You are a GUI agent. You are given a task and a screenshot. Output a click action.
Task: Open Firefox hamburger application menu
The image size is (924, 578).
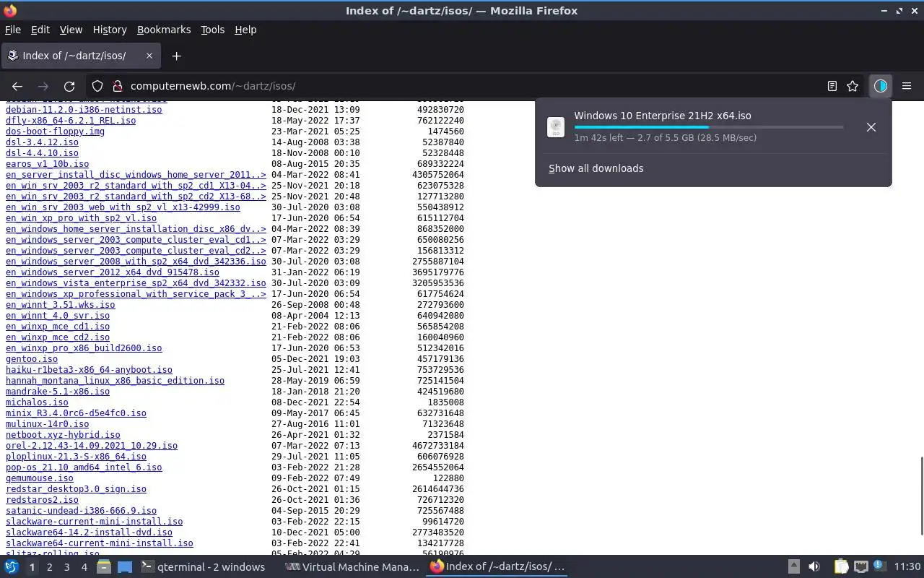(907, 86)
